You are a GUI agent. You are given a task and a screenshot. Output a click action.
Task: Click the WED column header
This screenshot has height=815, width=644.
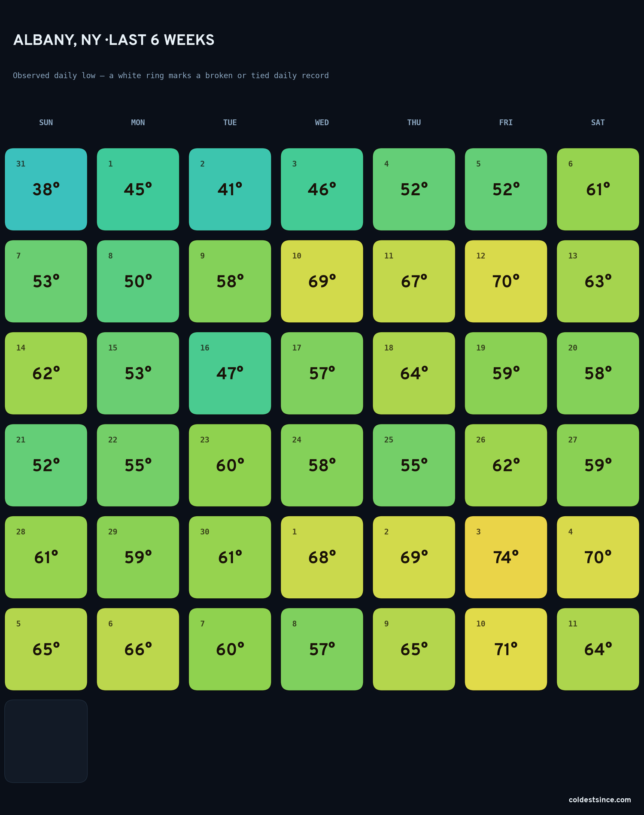[322, 122]
